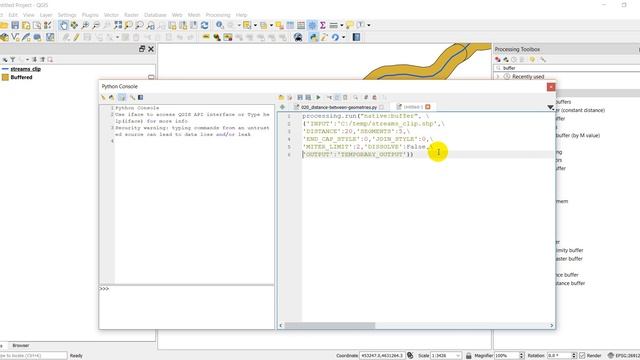Click the EPSG CRS status button
Screen dimensions: 640x360
623,356
